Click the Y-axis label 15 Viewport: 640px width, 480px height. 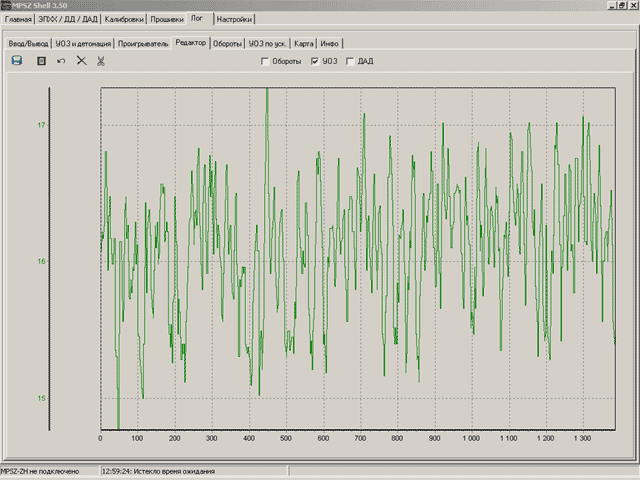tap(41, 398)
